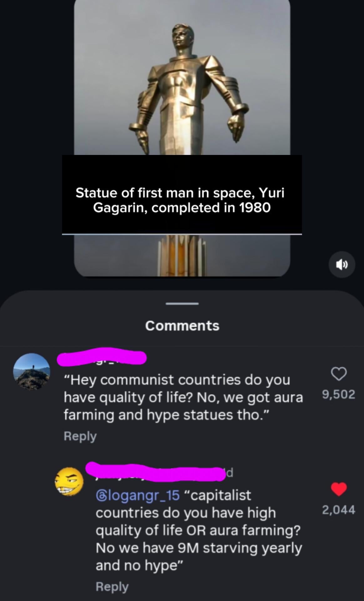
Task: Select the 9M starving yearly reply text
Action: click(x=199, y=530)
